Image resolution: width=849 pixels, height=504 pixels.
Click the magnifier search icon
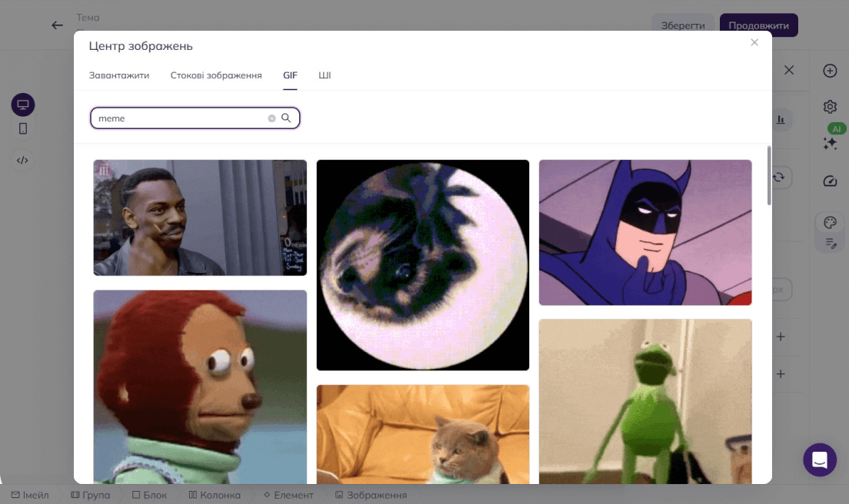pos(286,118)
